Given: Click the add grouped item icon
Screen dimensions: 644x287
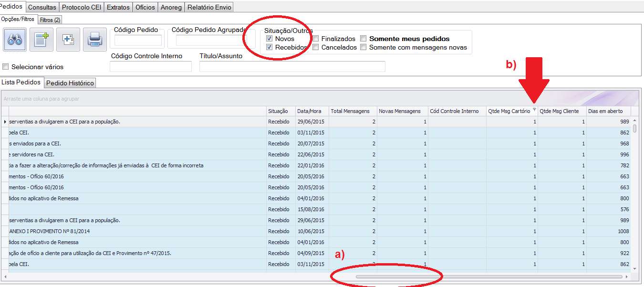Looking at the screenshot, I should 68,40.
